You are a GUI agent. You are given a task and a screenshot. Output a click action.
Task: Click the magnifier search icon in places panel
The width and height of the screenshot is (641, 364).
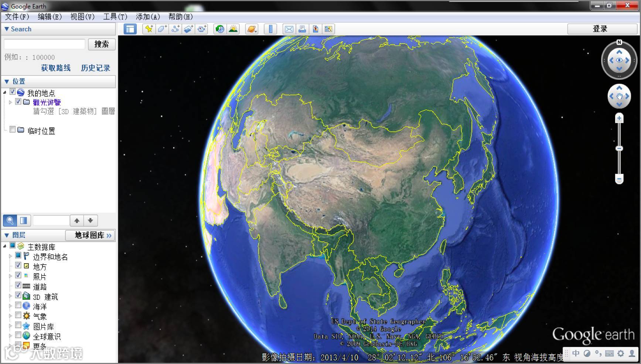click(10, 220)
